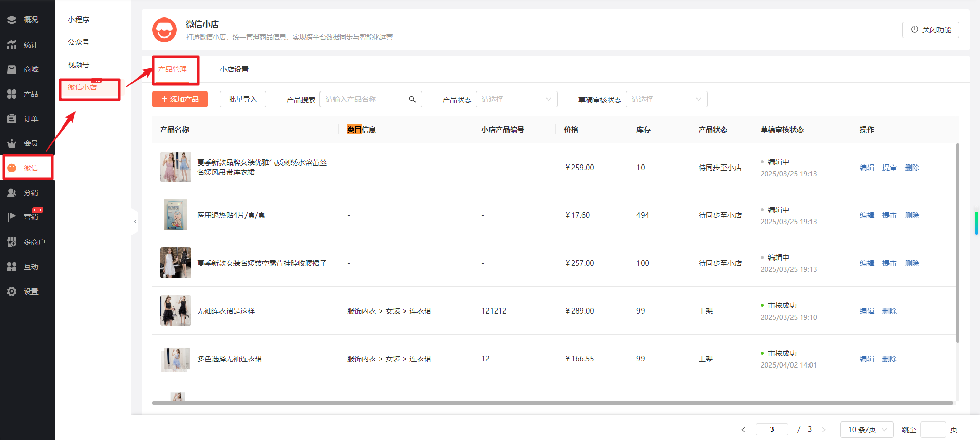Click the current page number input box

coord(772,429)
